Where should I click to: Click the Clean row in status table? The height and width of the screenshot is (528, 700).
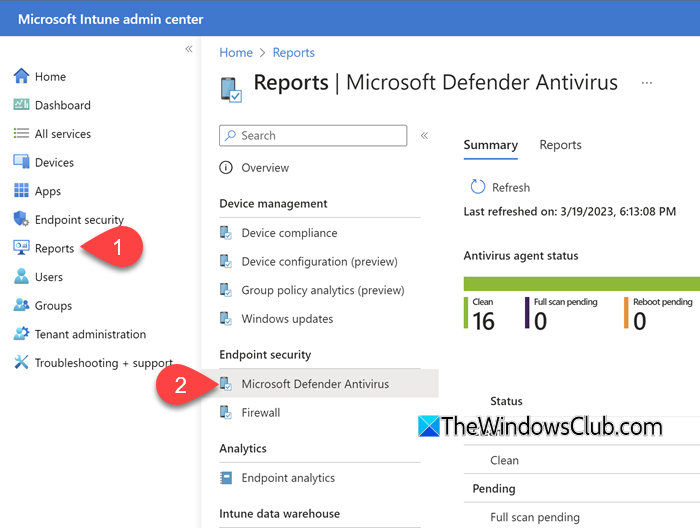[x=581, y=460]
